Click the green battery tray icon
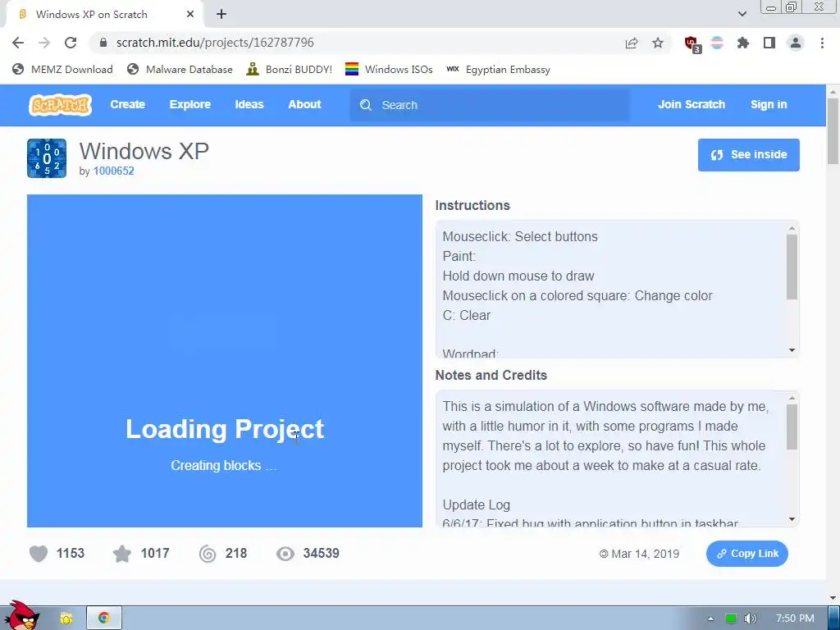Viewport: 840px width, 630px height. tap(731, 619)
